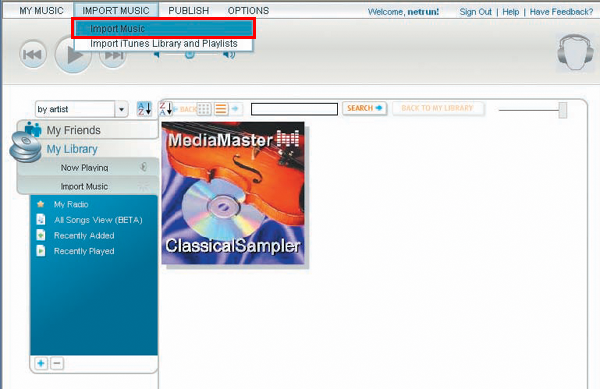Click the Recently Played icon

tap(41, 251)
